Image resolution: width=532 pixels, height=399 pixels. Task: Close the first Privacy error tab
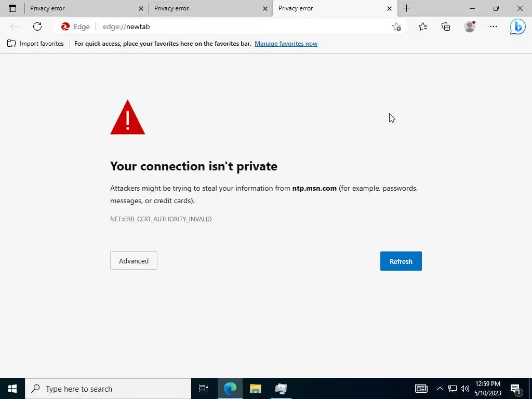141,8
